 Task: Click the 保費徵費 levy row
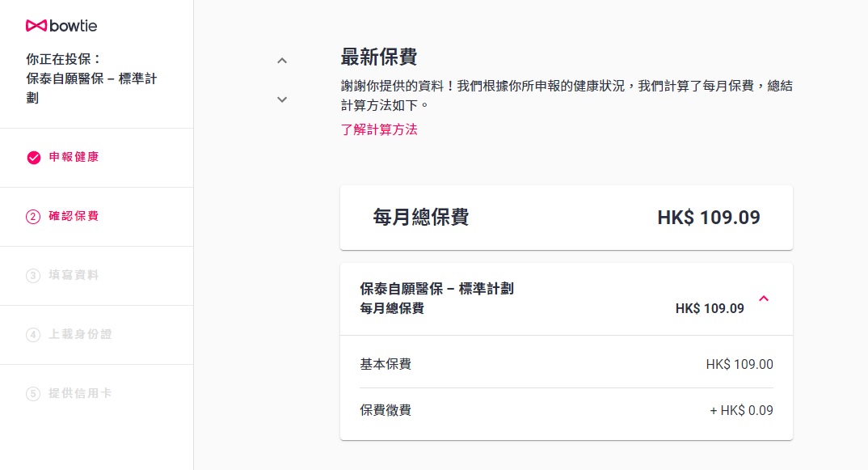566,410
